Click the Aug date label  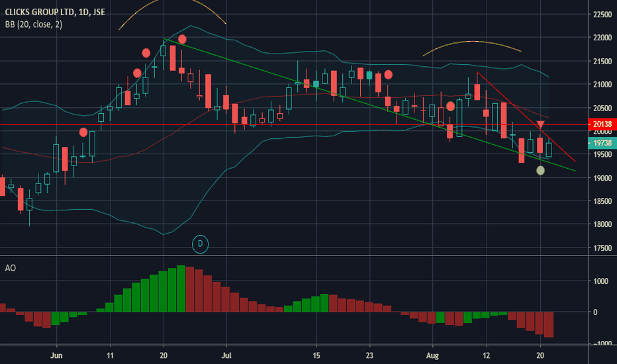click(432, 355)
